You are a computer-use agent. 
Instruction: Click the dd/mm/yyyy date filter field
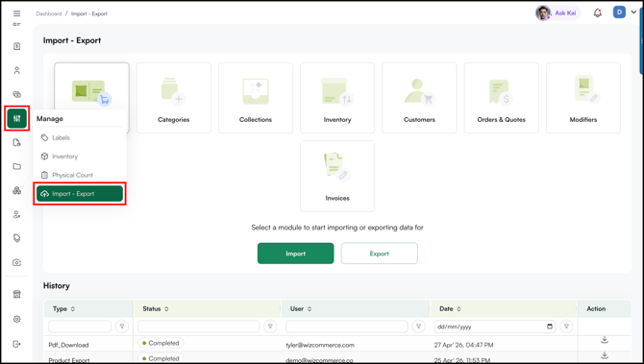coord(494,327)
